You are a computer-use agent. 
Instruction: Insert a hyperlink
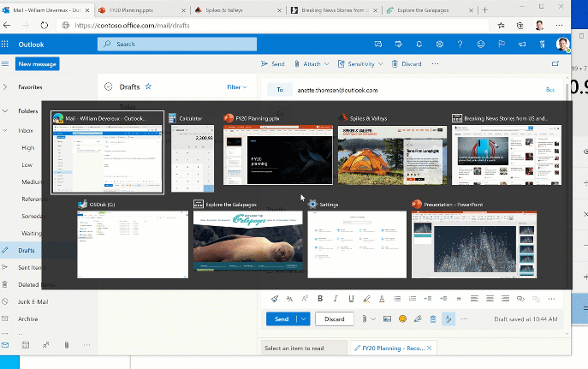click(x=520, y=299)
